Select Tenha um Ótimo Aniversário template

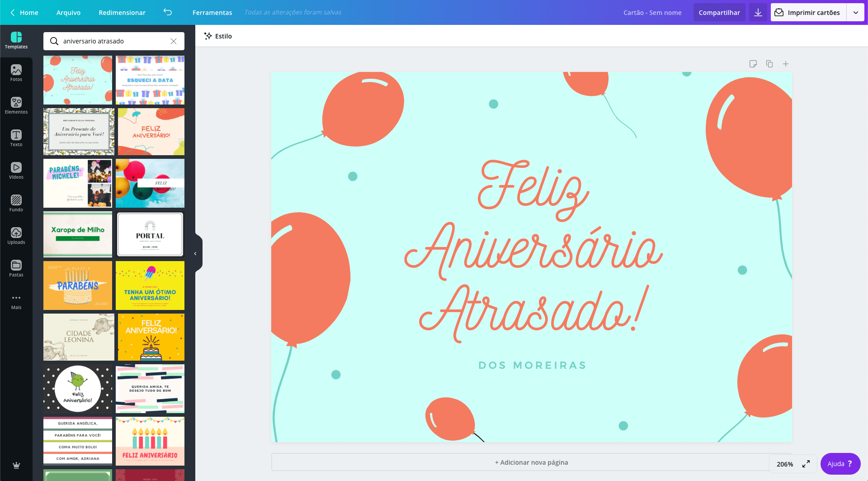pyautogui.click(x=150, y=286)
